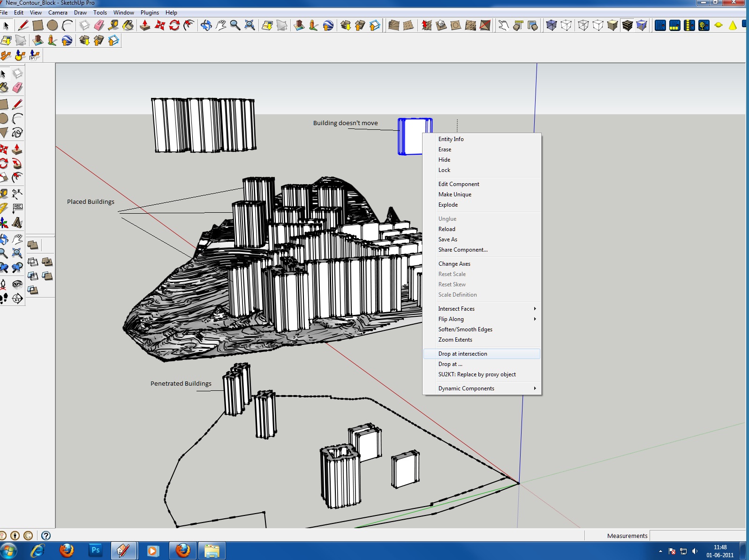The height and width of the screenshot is (560, 749).
Task: Click Preview Model in Google Earth globe, top toolbar row
Action: (328, 25)
